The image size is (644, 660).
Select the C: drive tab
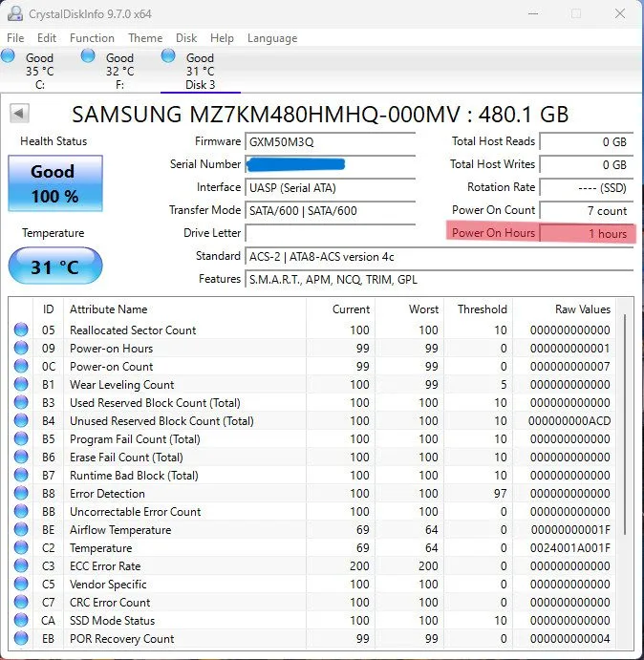pos(39,71)
